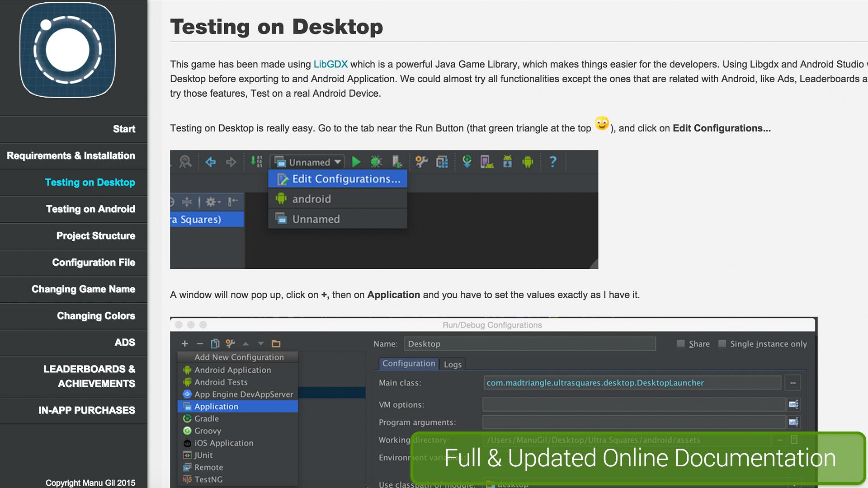
Task: Open Changing Colors section
Action: click(x=74, y=316)
